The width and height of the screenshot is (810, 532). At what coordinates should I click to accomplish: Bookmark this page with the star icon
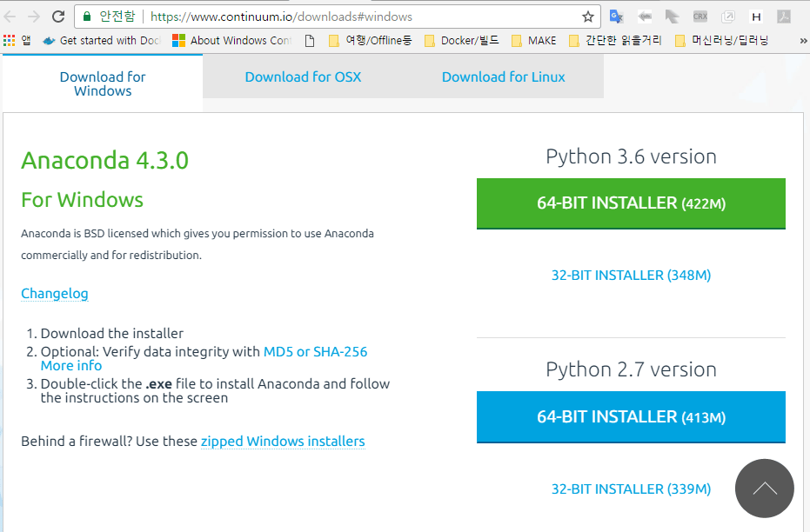[x=588, y=17]
